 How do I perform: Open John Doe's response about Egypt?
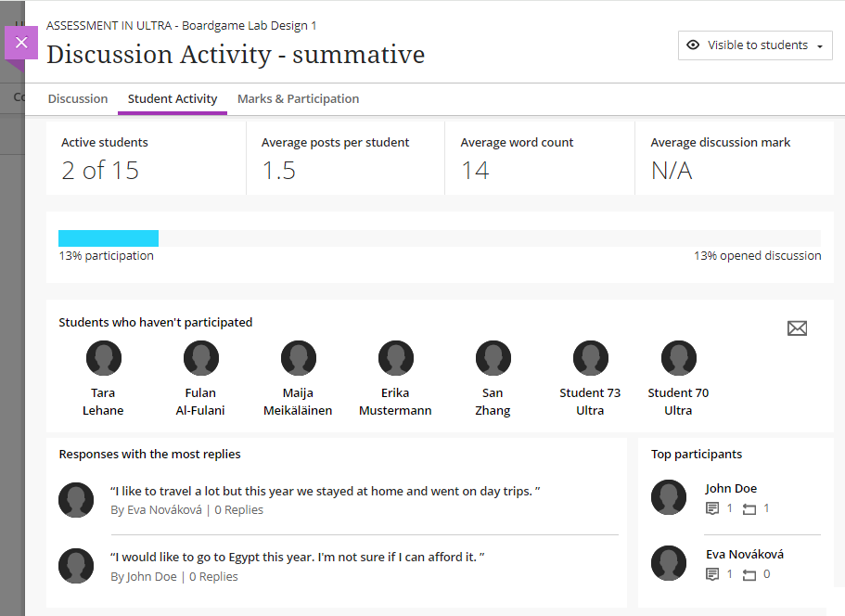[x=298, y=557]
